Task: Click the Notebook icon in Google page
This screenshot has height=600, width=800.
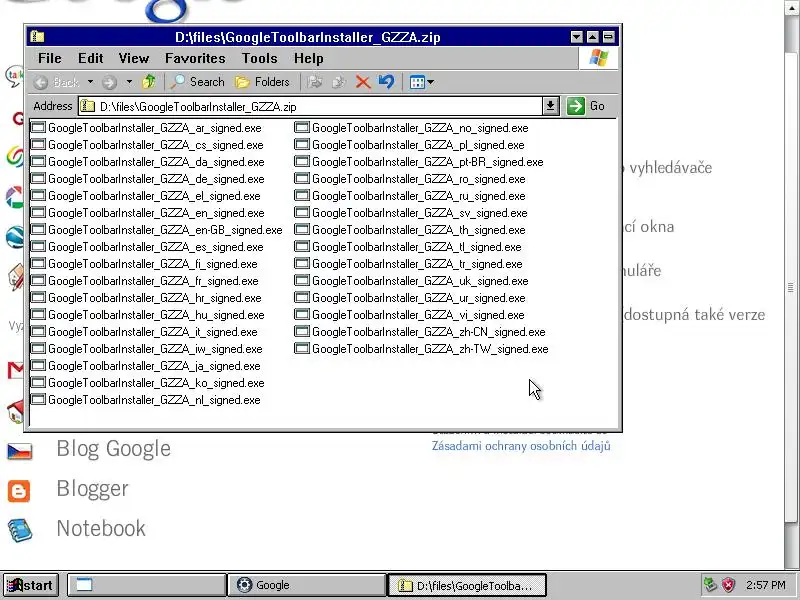Action: pos(20,530)
